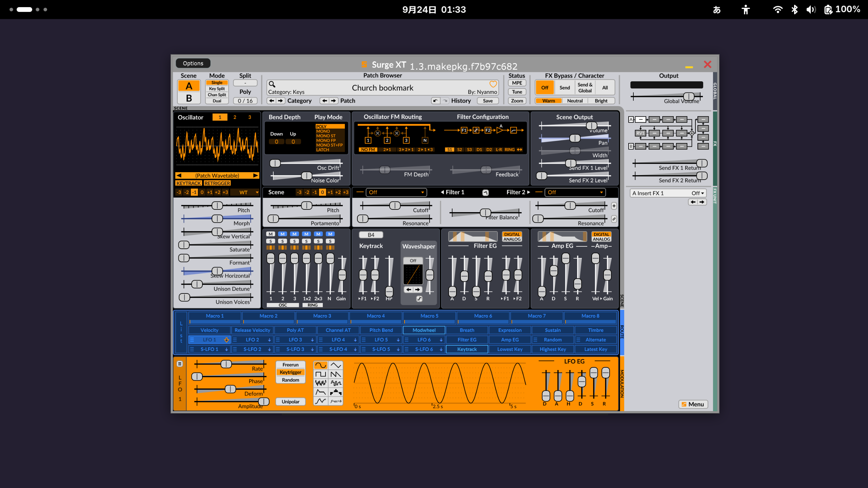Select sawtooth LFO waveform
This screenshot has height=488, width=868.
tap(336, 374)
